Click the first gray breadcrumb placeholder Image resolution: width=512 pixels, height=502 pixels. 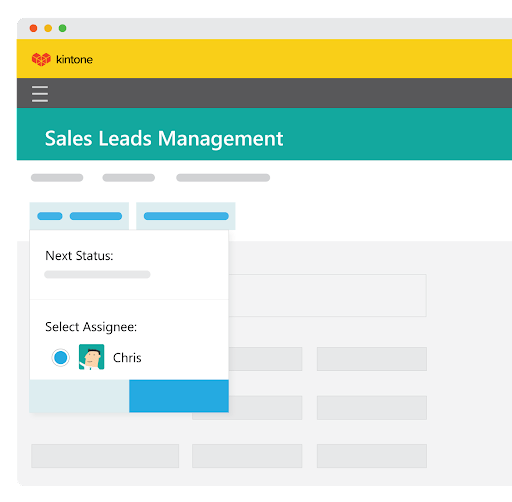coord(57,178)
